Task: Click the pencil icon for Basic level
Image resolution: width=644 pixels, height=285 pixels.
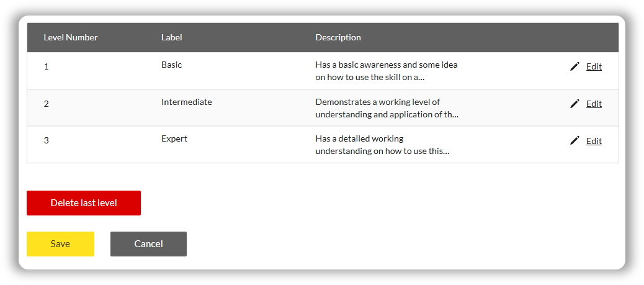Action: click(575, 66)
